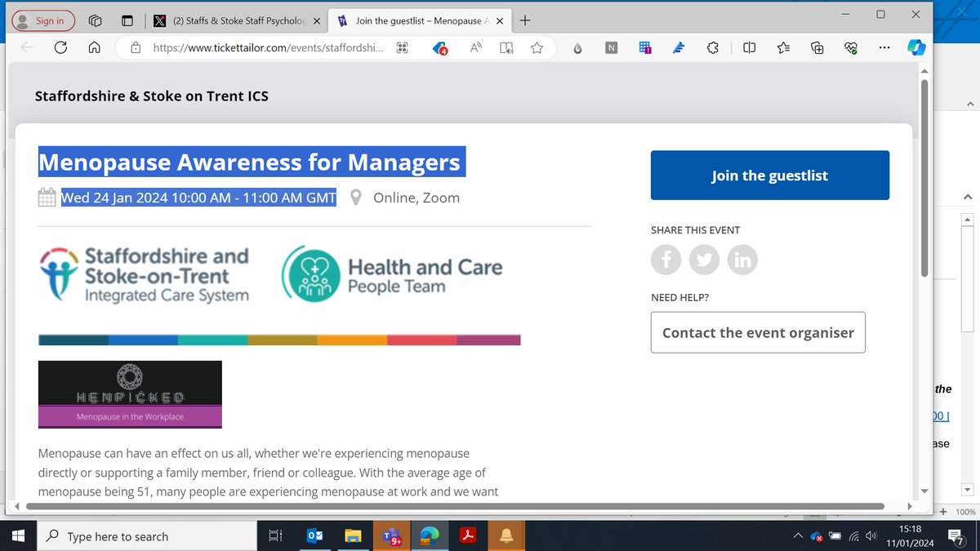
Task: Open Adobe Acrobat from the taskbar
Action: click(x=468, y=536)
